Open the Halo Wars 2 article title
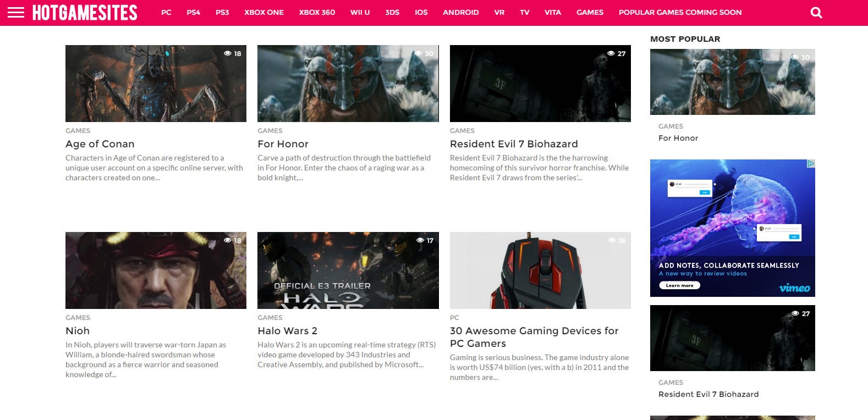868x420 pixels. [287, 331]
